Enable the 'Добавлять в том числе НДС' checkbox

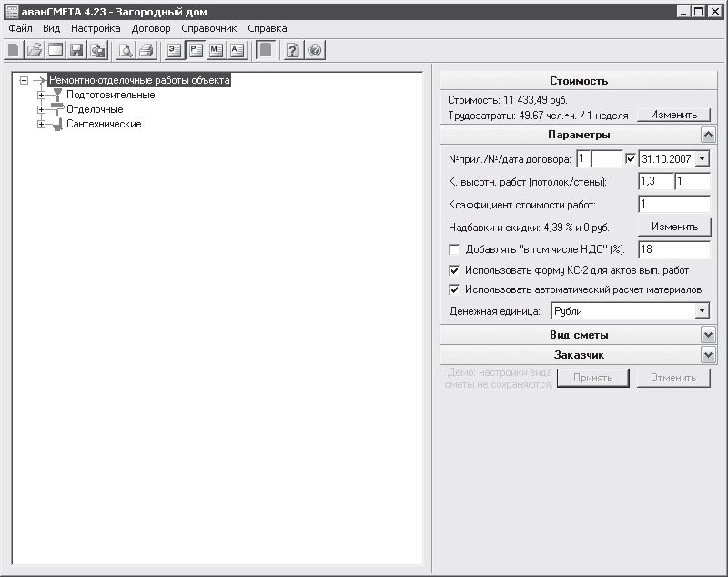(454, 249)
